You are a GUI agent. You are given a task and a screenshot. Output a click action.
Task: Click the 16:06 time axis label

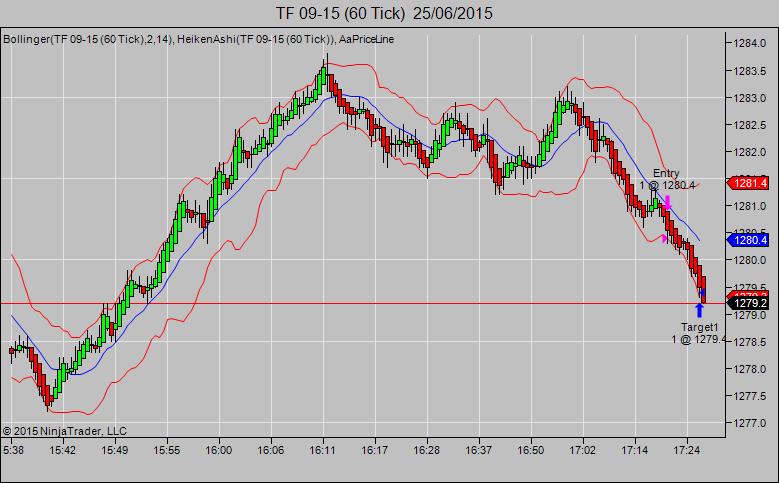coord(271,450)
